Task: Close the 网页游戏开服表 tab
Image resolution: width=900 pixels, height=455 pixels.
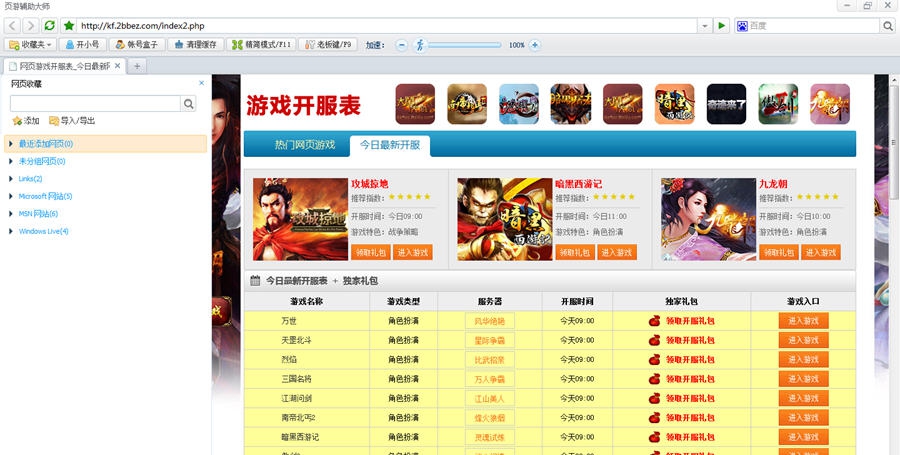Action: tap(118, 66)
